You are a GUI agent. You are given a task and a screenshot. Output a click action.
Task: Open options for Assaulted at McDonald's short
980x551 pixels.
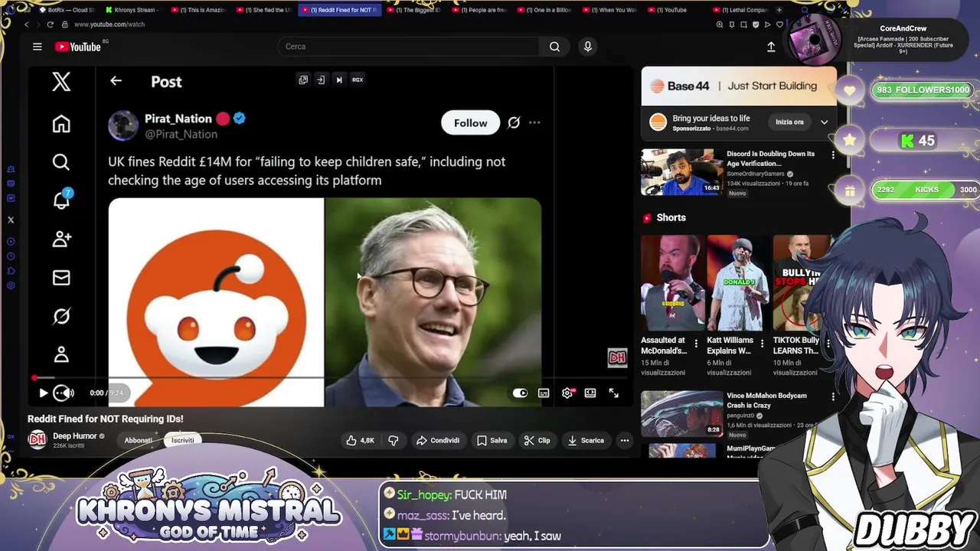coord(696,344)
